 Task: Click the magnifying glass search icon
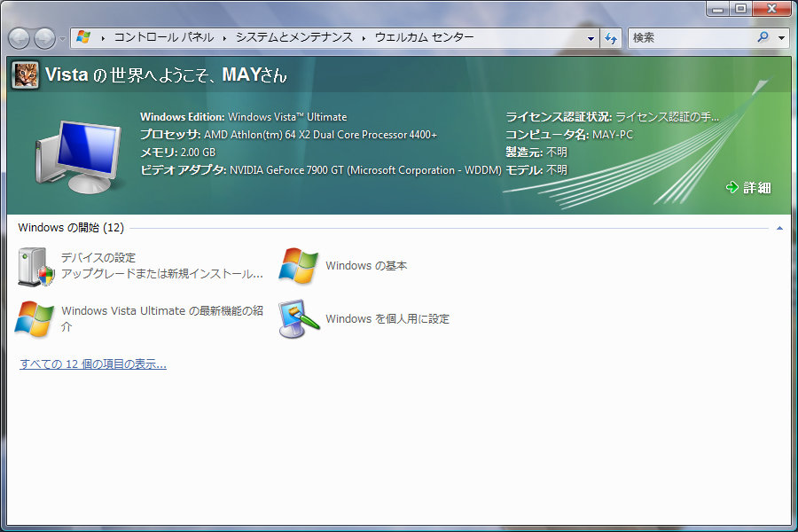point(763,38)
